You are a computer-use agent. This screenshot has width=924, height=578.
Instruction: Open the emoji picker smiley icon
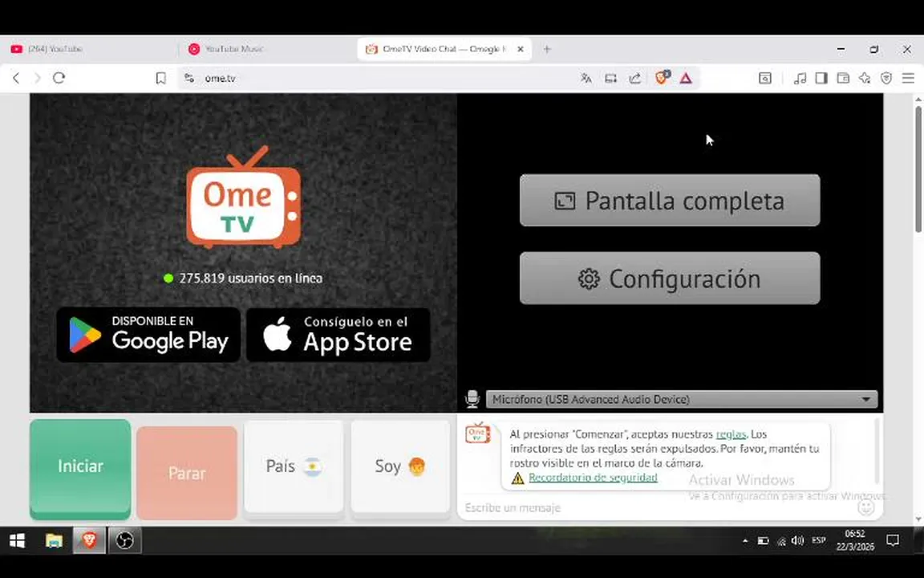click(x=865, y=507)
